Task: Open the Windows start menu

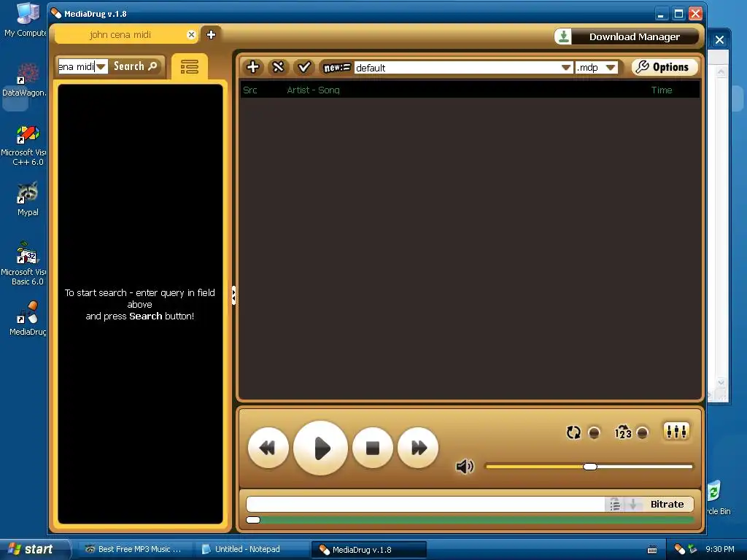Action: point(34,549)
